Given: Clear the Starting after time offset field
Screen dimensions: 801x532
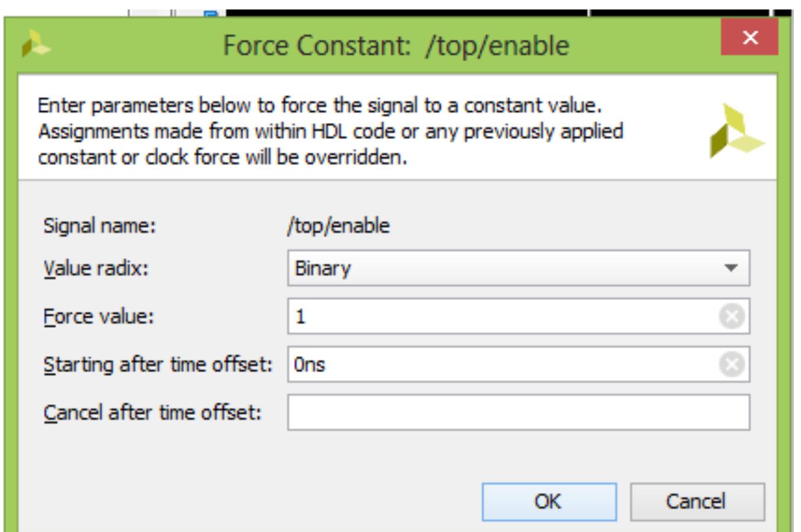Looking at the screenshot, I should pyautogui.click(x=732, y=365).
